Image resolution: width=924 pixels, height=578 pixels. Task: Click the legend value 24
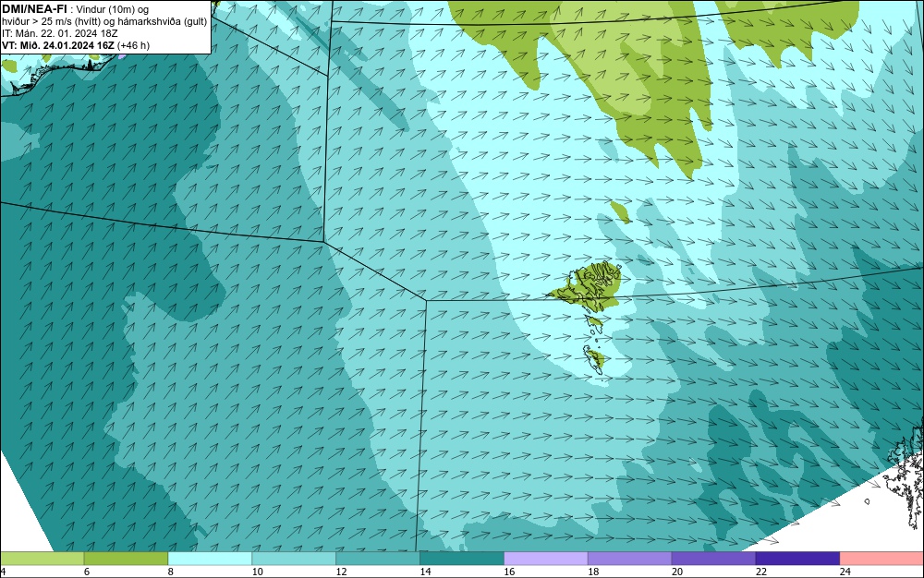pos(845,572)
